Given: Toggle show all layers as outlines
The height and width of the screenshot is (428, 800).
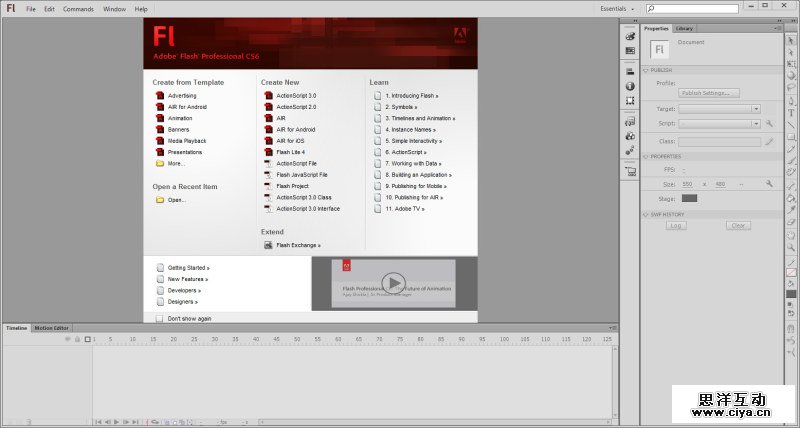Looking at the screenshot, I should point(87,339).
